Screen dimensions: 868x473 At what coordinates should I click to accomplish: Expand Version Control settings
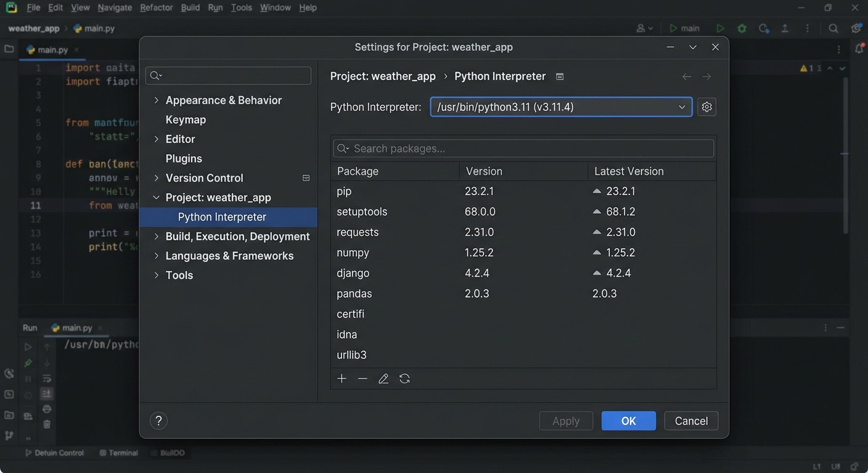click(x=156, y=177)
